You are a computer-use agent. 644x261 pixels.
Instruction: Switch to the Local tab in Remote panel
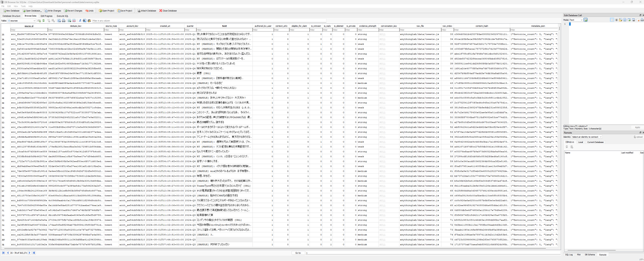(x=580, y=142)
